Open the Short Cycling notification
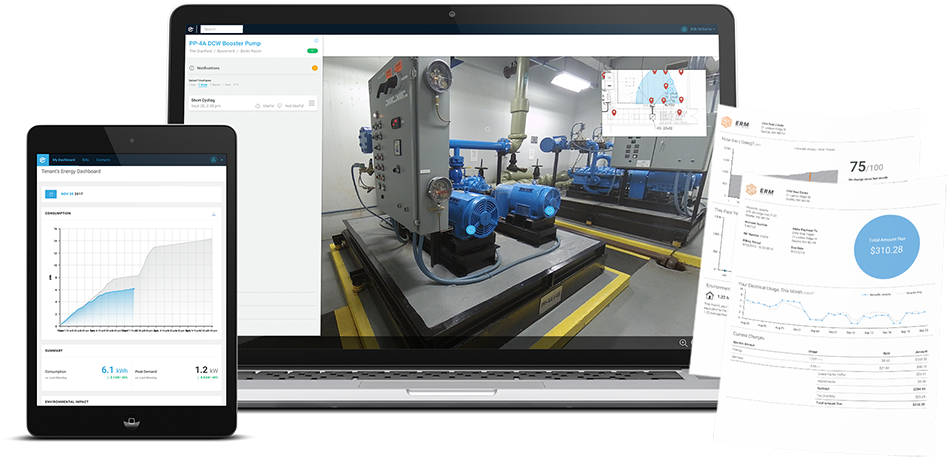This screenshot has height=457, width=947. 252,103
